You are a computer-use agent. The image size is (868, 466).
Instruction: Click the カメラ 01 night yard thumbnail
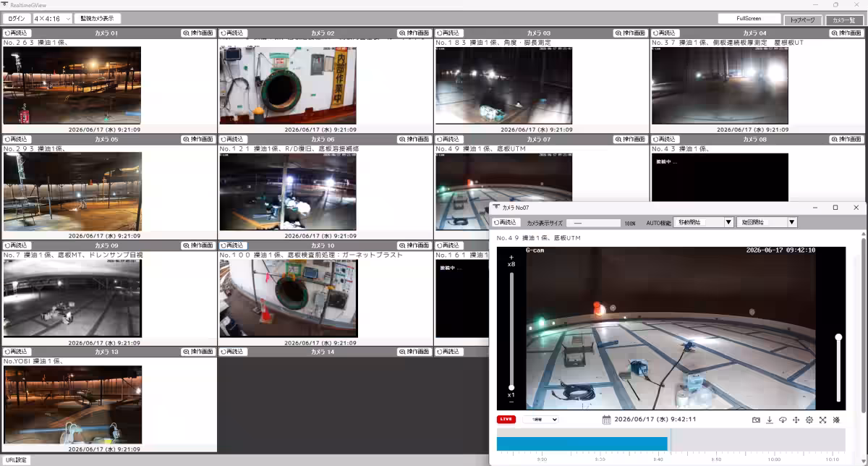[x=72, y=85]
